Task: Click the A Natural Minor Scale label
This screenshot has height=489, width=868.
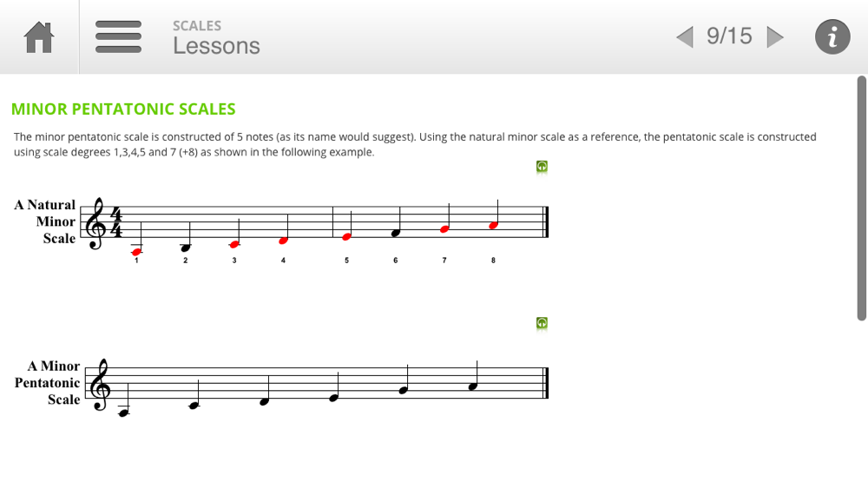Action: coord(45,221)
